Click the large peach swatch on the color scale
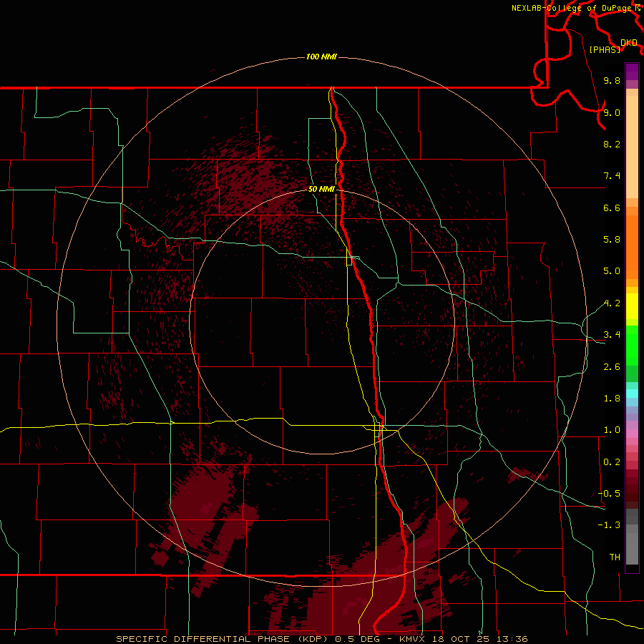Viewport: 644px width, 644px height. click(632, 147)
